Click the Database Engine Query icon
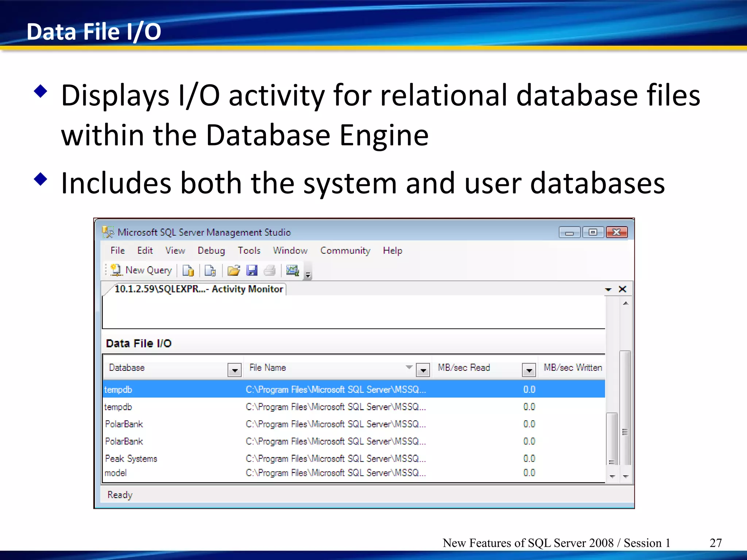747x560 pixels. coord(188,271)
